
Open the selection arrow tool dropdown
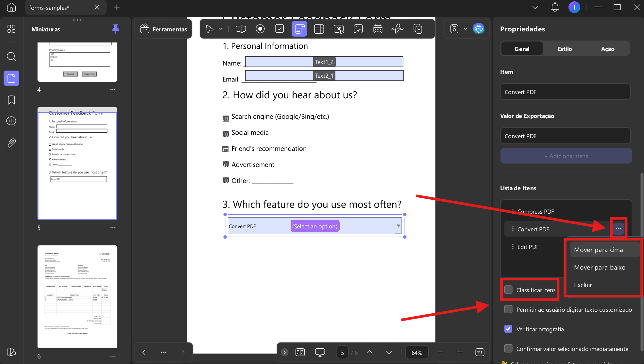tap(221, 29)
